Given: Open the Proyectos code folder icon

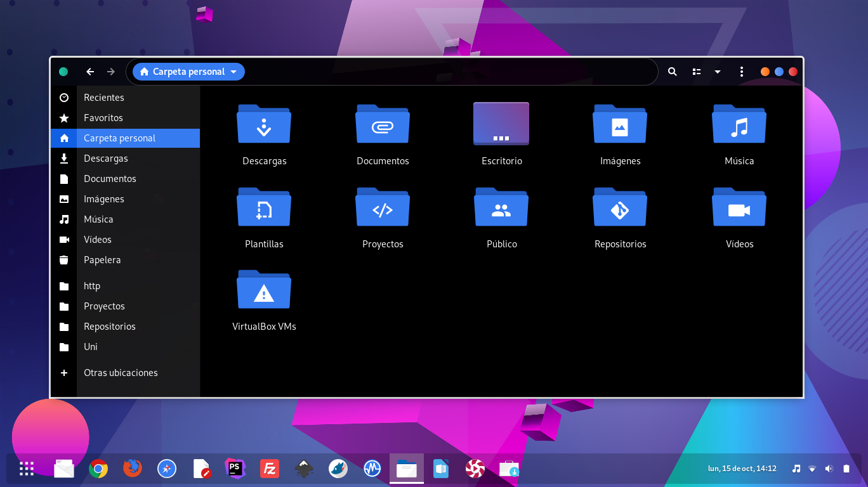Looking at the screenshot, I should tap(383, 207).
